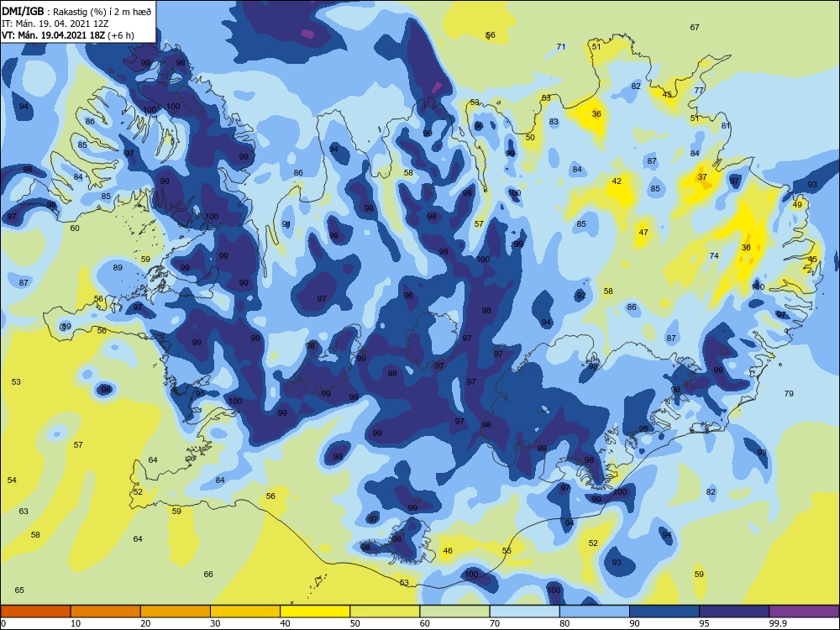Click the map value 92
Screen dimensions: 840x630
[x=580, y=296]
